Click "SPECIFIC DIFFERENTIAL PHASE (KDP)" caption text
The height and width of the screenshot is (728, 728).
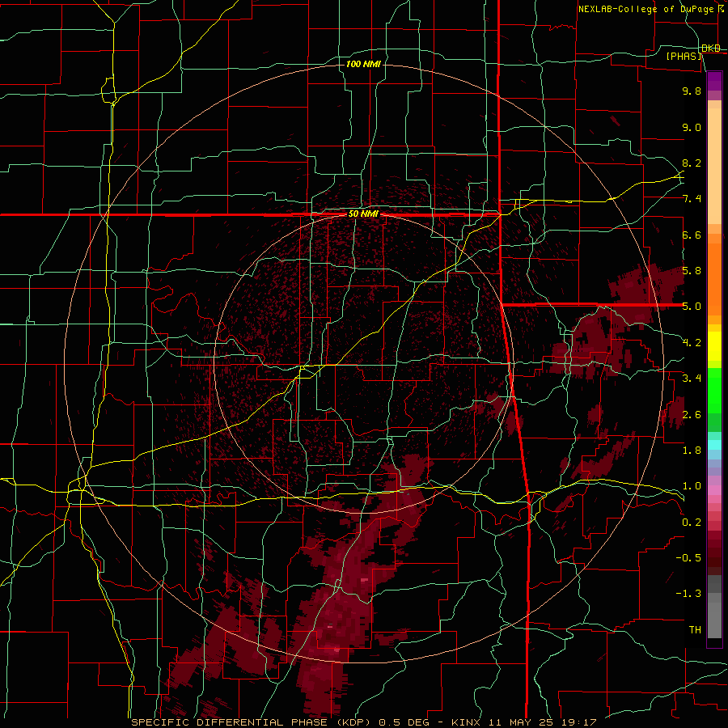pos(252,722)
